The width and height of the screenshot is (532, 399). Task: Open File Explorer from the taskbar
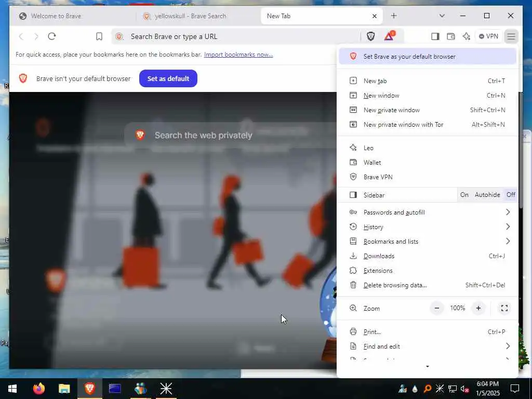(x=64, y=389)
